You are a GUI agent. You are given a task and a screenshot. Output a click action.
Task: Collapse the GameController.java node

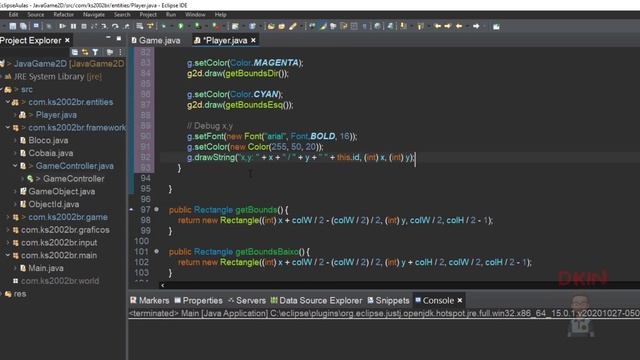pos(15,166)
